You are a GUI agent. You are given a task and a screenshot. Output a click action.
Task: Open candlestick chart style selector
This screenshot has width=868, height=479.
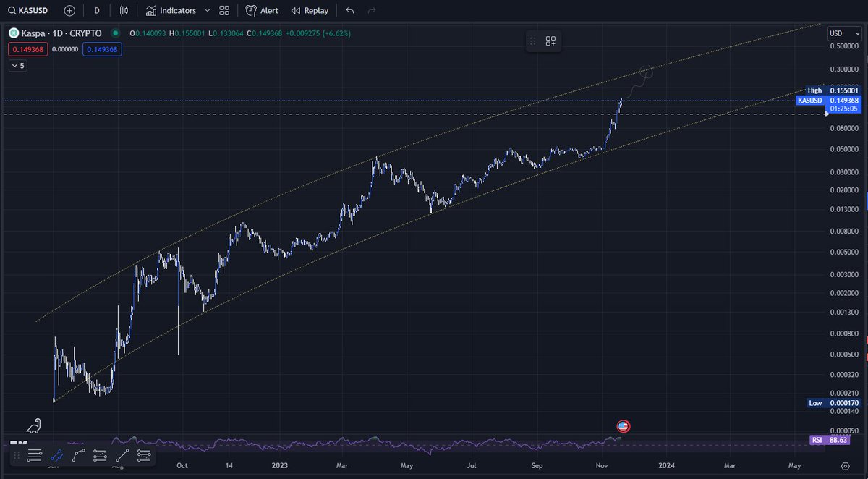pos(124,11)
